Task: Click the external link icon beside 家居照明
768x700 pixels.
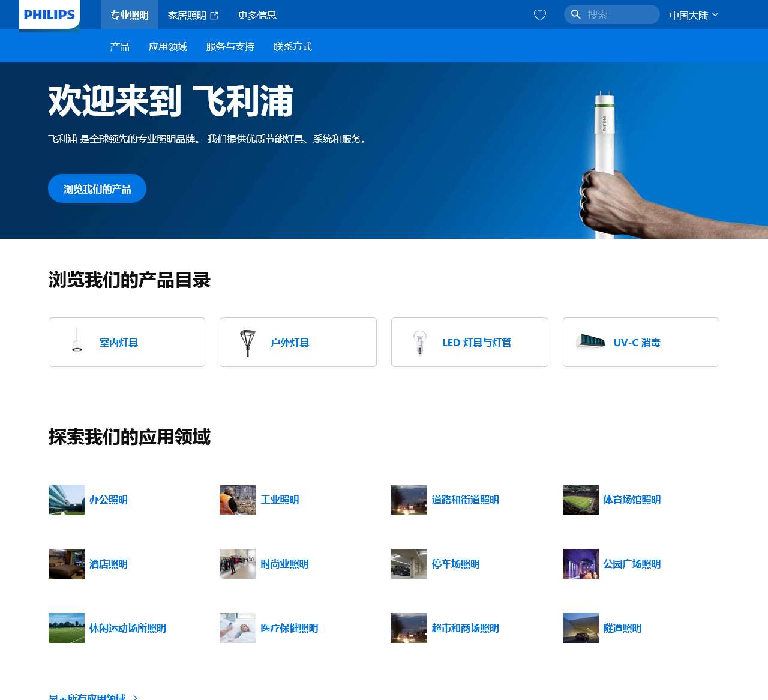Action: coord(214,16)
